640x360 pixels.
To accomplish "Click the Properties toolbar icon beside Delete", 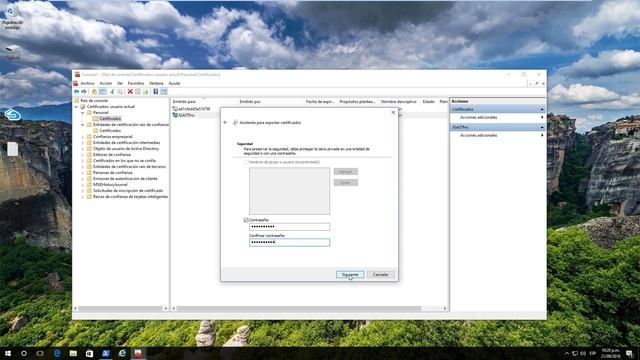I will coord(138,92).
